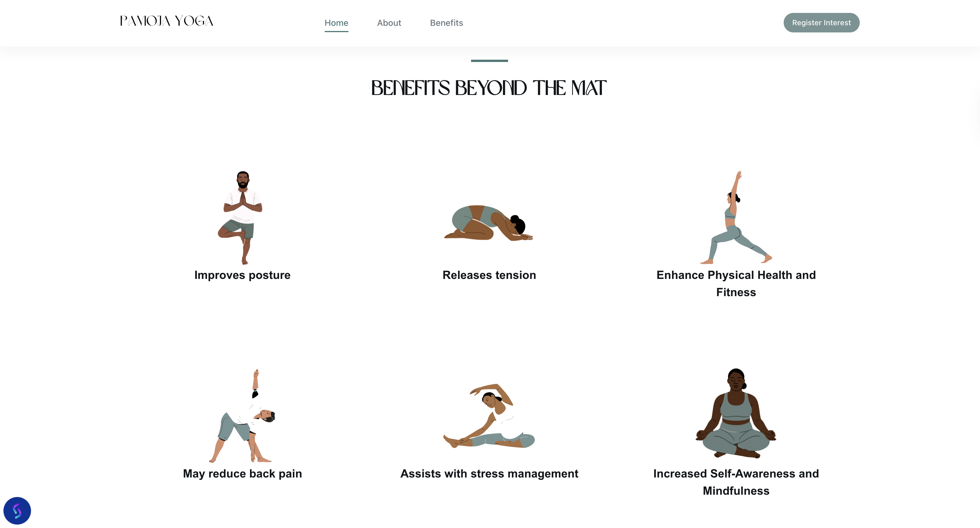The height and width of the screenshot is (528, 980).
Task: Click the Pamoja Yoga logo
Action: [x=166, y=21]
